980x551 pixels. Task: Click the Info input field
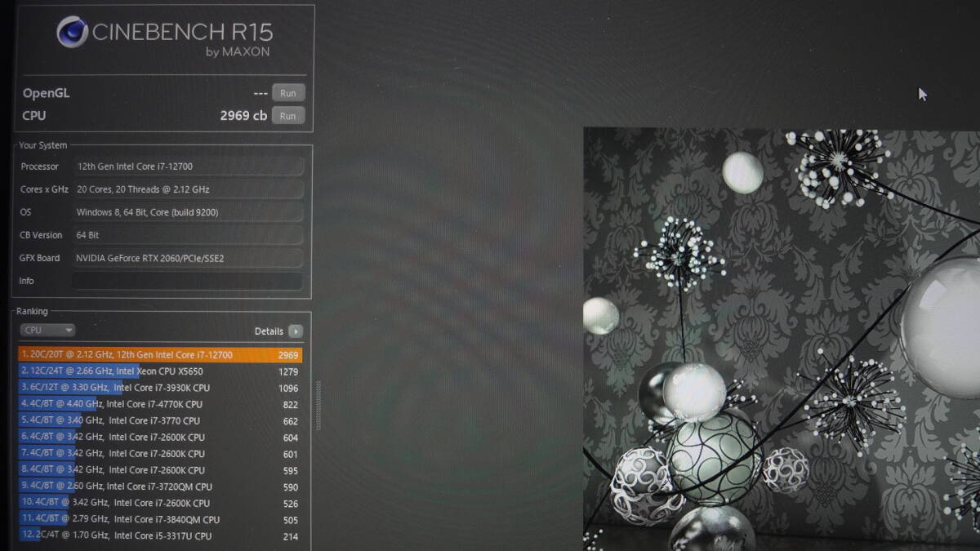coord(187,281)
